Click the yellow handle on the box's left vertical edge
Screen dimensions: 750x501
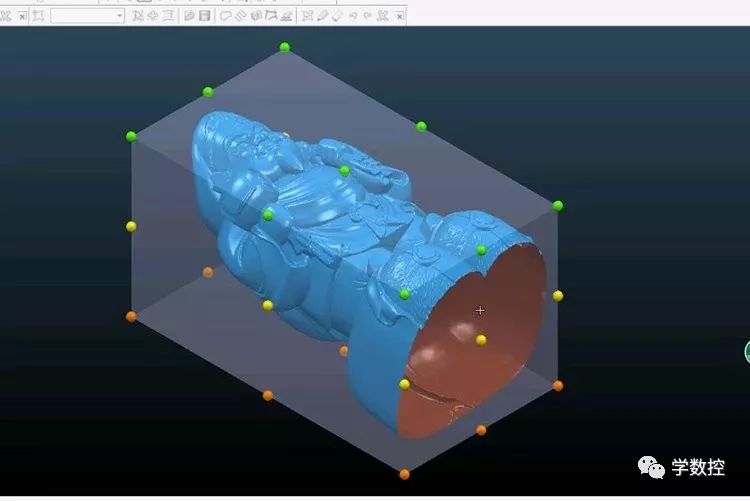click(x=131, y=226)
